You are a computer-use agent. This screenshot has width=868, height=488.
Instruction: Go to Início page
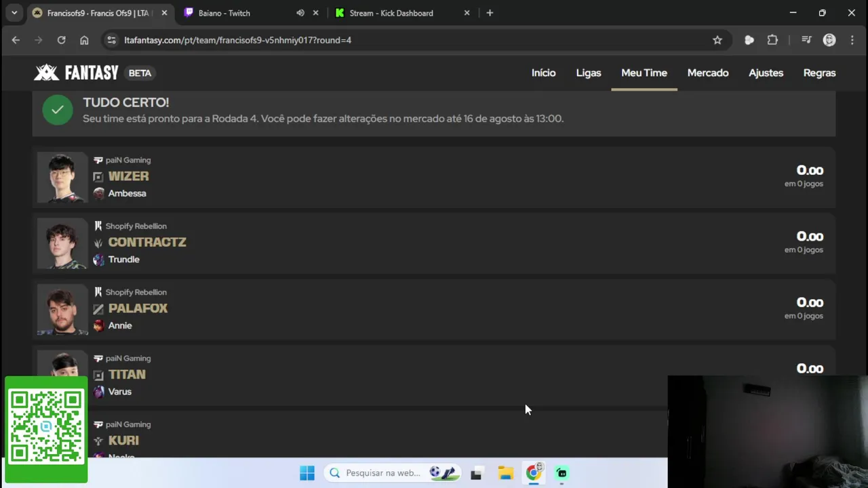[543, 73]
